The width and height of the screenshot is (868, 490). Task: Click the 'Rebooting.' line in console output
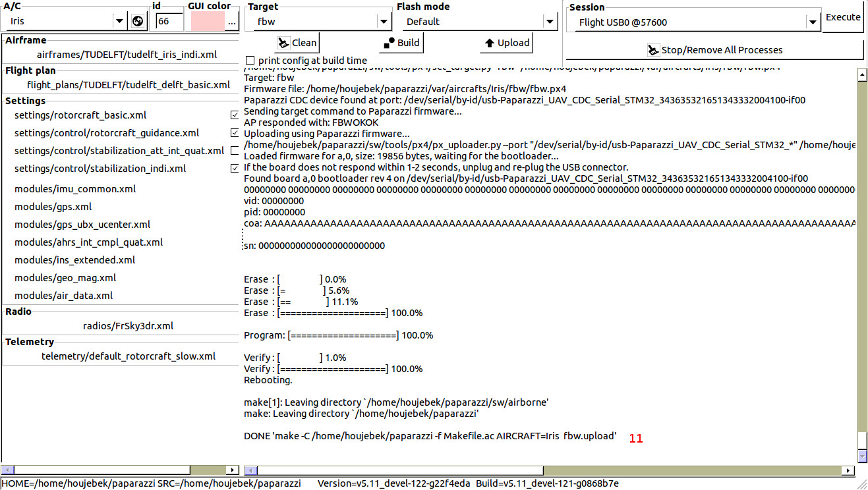(268, 380)
